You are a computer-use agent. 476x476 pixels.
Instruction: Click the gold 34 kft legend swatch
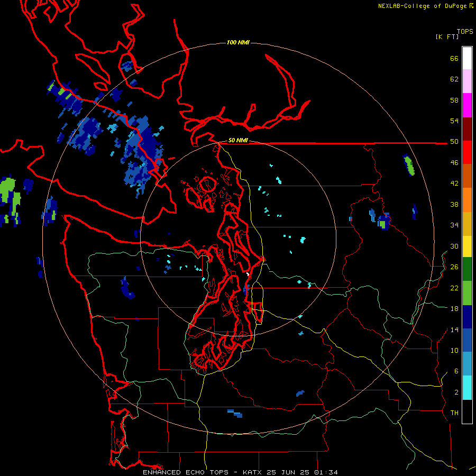(467, 224)
